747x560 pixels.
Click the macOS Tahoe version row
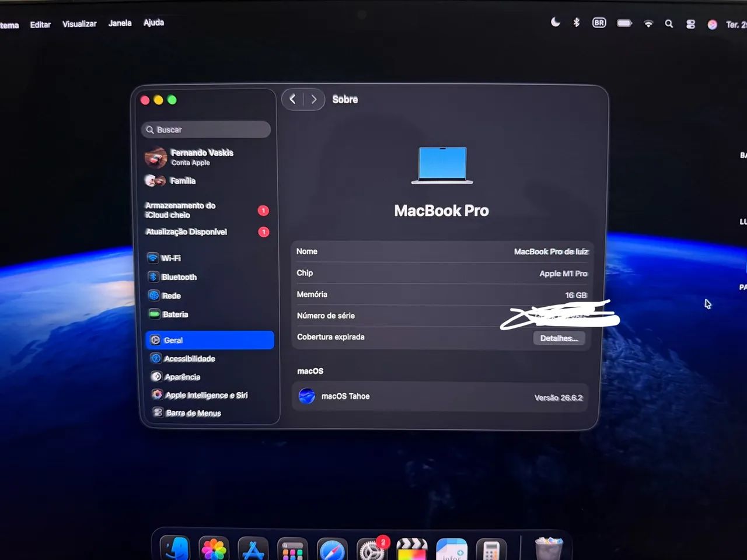tap(440, 397)
